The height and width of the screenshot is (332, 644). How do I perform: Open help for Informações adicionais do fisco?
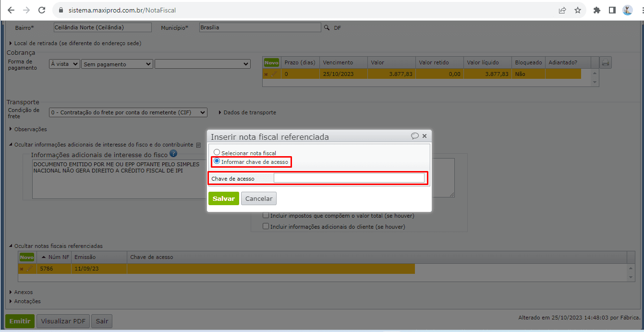(173, 154)
